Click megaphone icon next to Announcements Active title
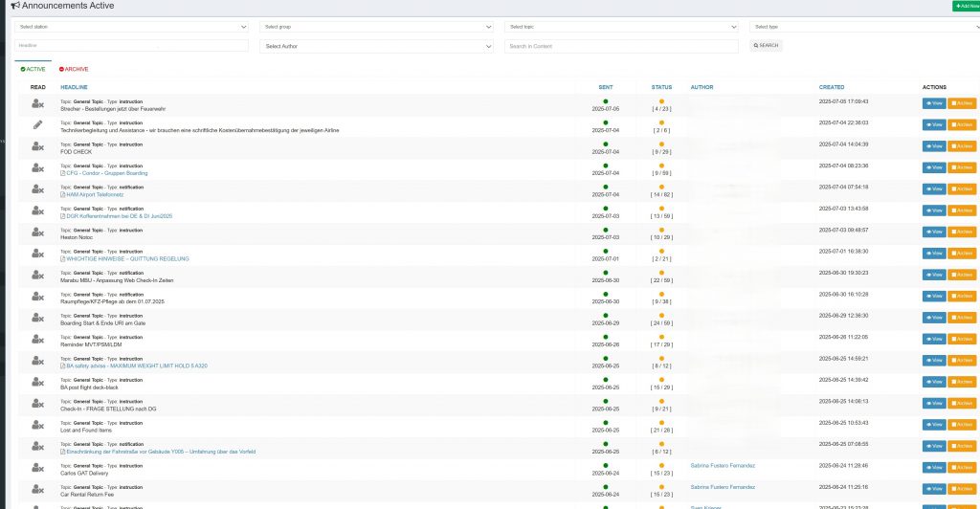Viewport: 980px width, 509px height. coord(15,6)
